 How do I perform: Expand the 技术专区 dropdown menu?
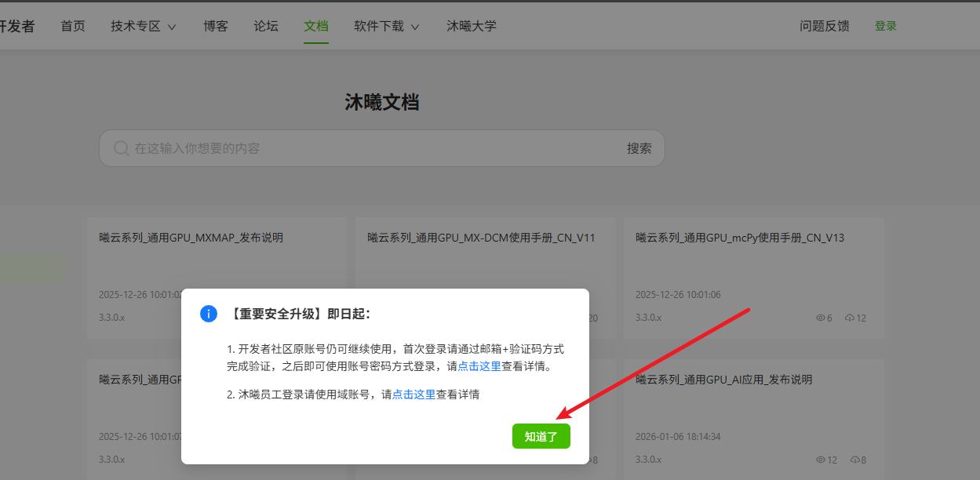(x=143, y=26)
